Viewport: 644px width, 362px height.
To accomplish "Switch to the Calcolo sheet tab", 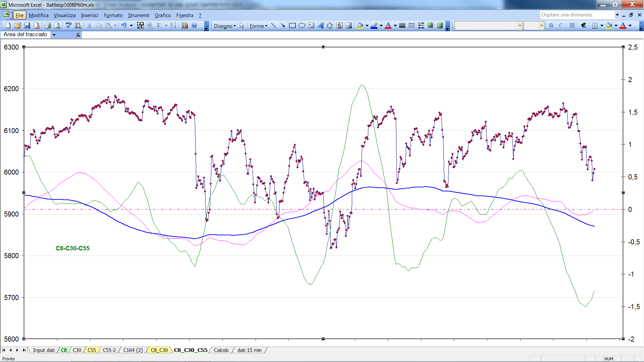I will click(x=221, y=350).
